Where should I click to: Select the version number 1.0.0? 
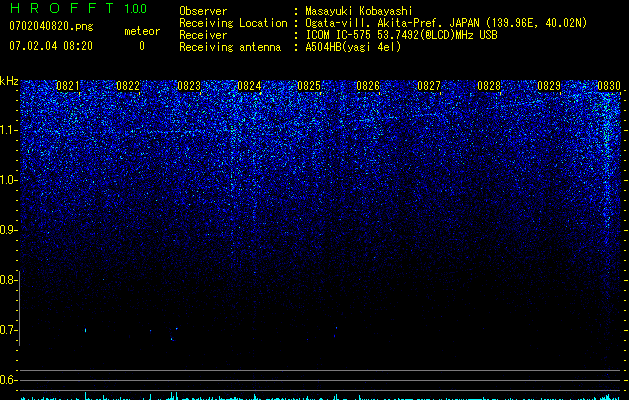click(x=136, y=8)
